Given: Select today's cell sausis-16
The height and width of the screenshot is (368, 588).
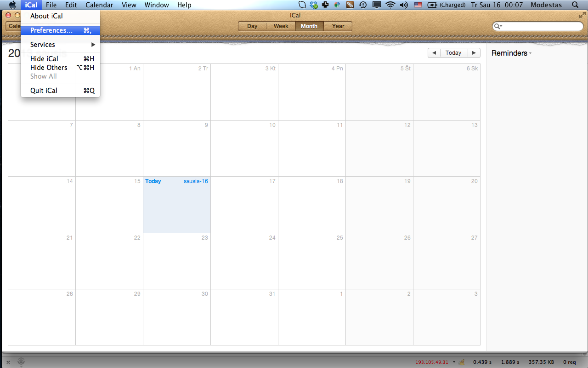Looking at the screenshot, I should tap(177, 205).
